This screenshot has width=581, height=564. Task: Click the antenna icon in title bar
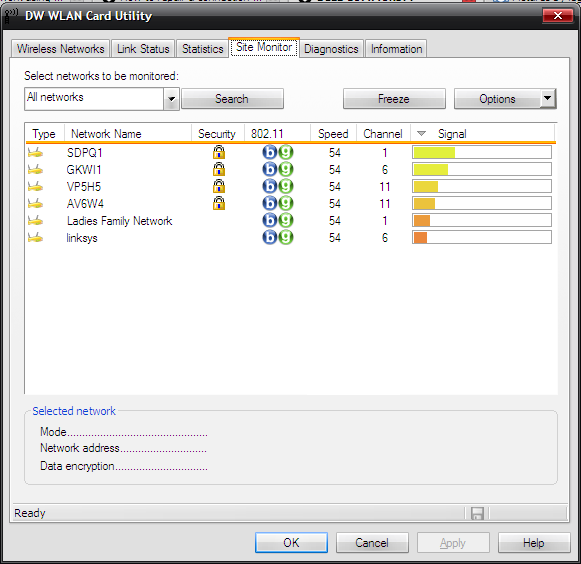[10, 16]
